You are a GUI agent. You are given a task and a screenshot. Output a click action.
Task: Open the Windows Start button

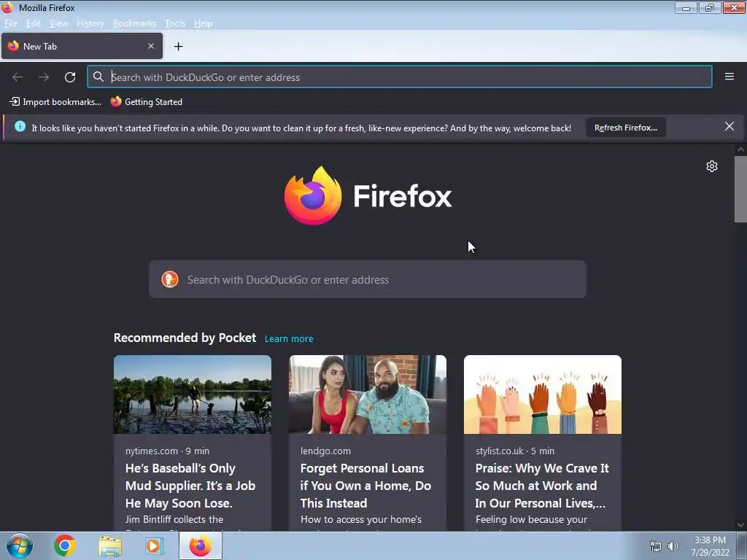tap(20, 545)
